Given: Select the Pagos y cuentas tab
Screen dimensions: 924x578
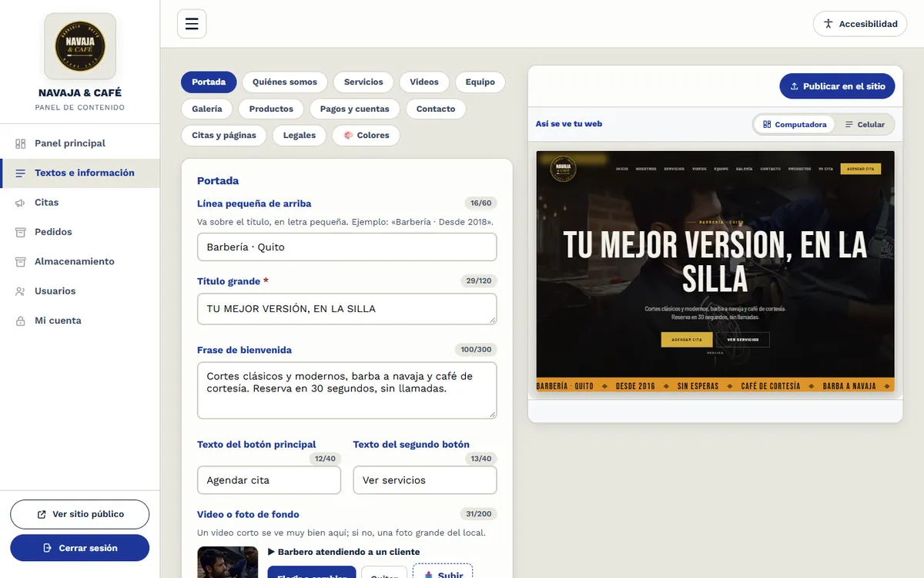Looking at the screenshot, I should click(355, 109).
